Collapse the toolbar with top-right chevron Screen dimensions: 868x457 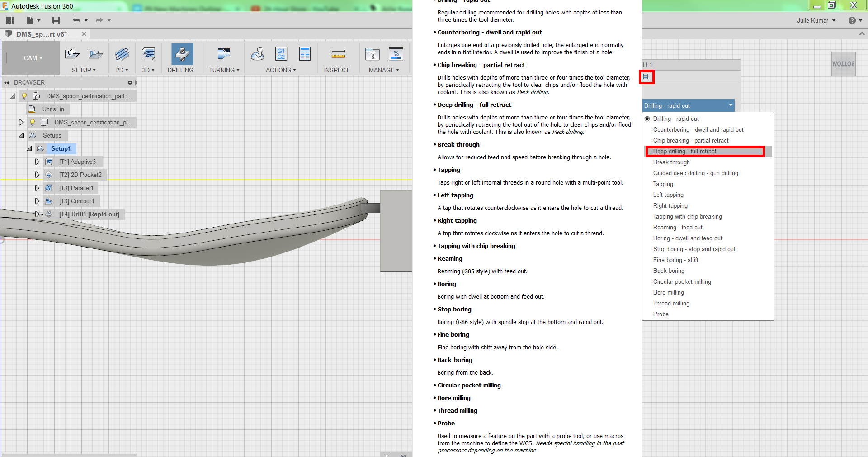862,34
